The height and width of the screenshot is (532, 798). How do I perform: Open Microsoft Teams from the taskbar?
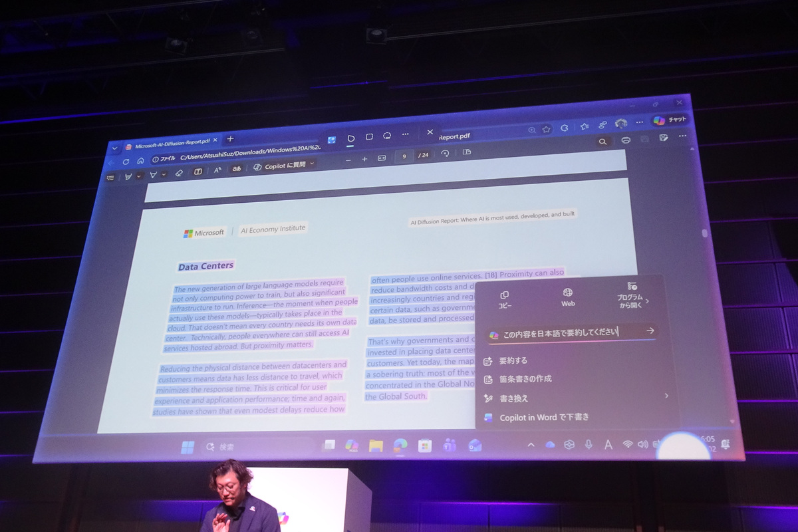(x=450, y=445)
